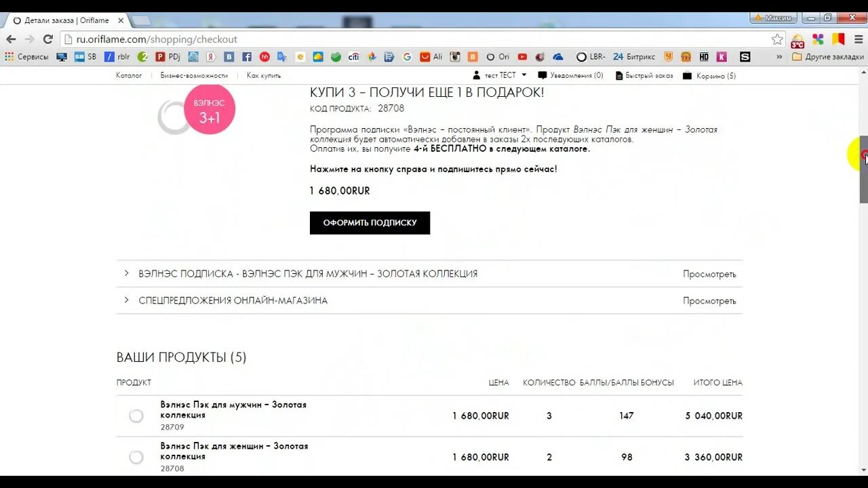Open the Citi bookmark icon

(x=353, y=57)
